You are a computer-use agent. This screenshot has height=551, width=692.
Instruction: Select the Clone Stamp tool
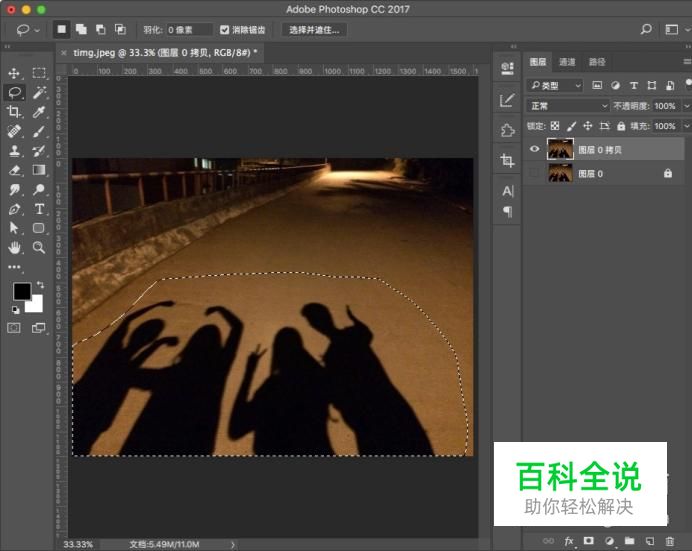coord(14,150)
